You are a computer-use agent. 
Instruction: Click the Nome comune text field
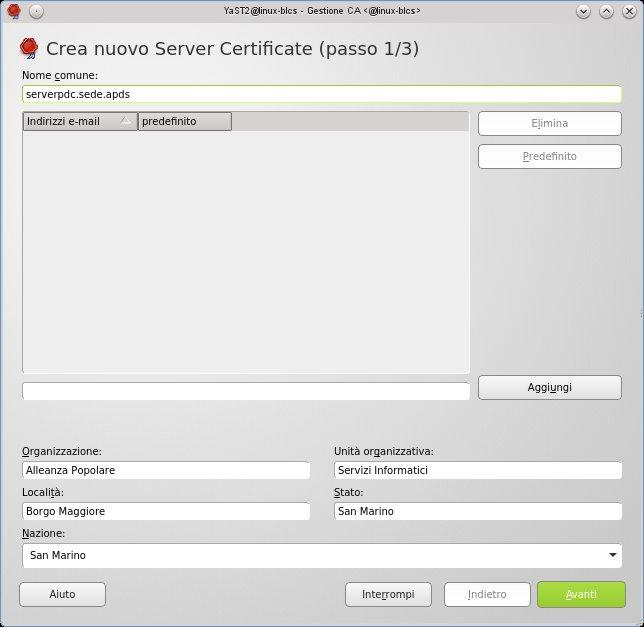321,94
